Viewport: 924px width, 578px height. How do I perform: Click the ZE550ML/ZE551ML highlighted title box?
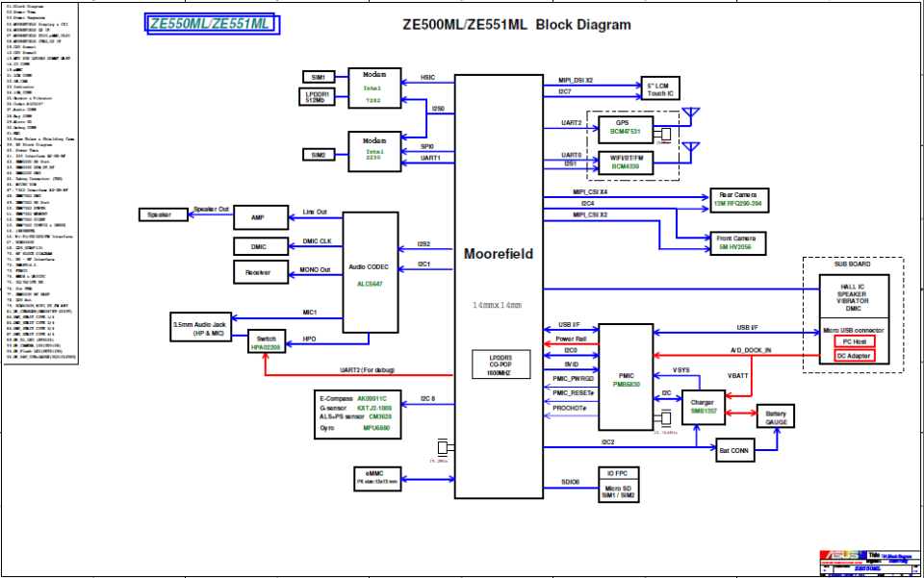pos(211,24)
